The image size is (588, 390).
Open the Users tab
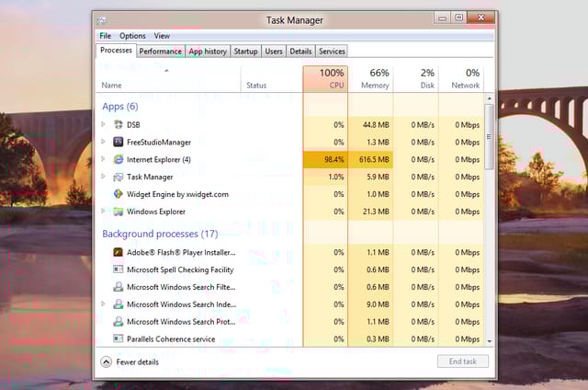(x=274, y=52)
